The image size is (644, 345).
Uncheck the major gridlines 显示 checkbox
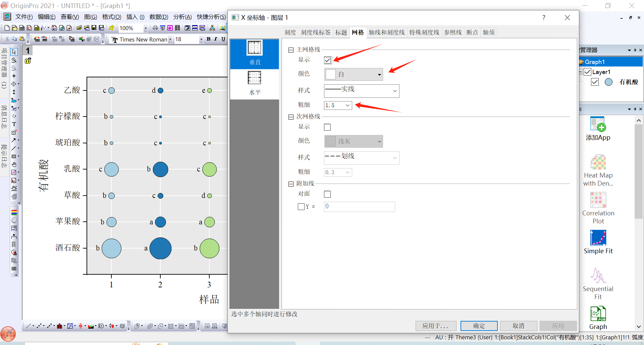(x=327, y=60)
